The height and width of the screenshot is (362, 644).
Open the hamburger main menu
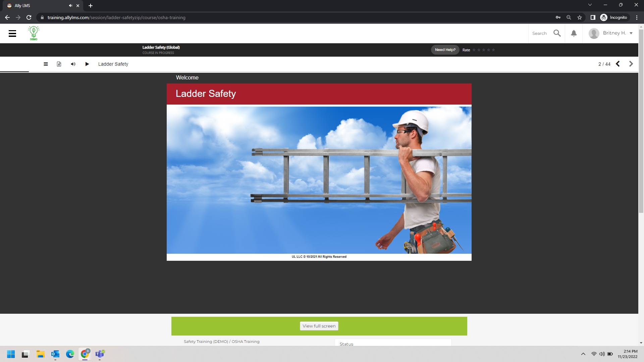[12, 34]
